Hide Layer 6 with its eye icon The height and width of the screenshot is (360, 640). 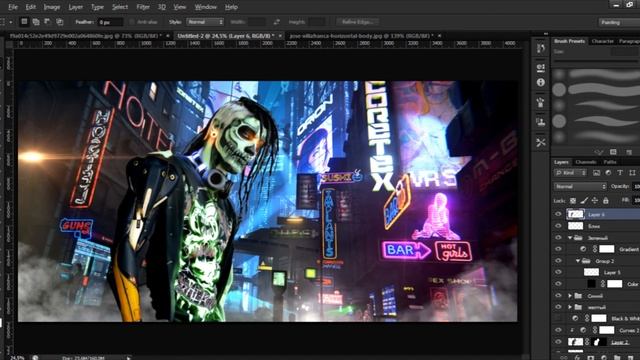(x=558, y=214)
